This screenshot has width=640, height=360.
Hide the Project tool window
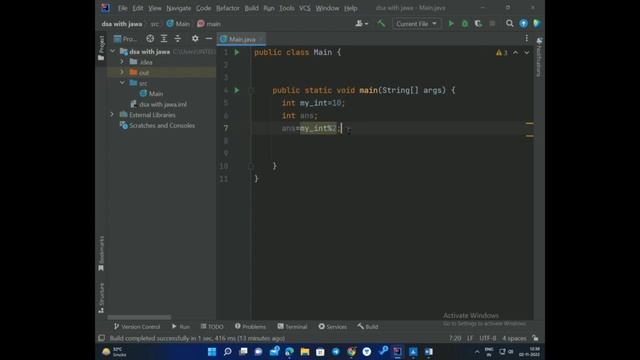click(x=209, y=38)
